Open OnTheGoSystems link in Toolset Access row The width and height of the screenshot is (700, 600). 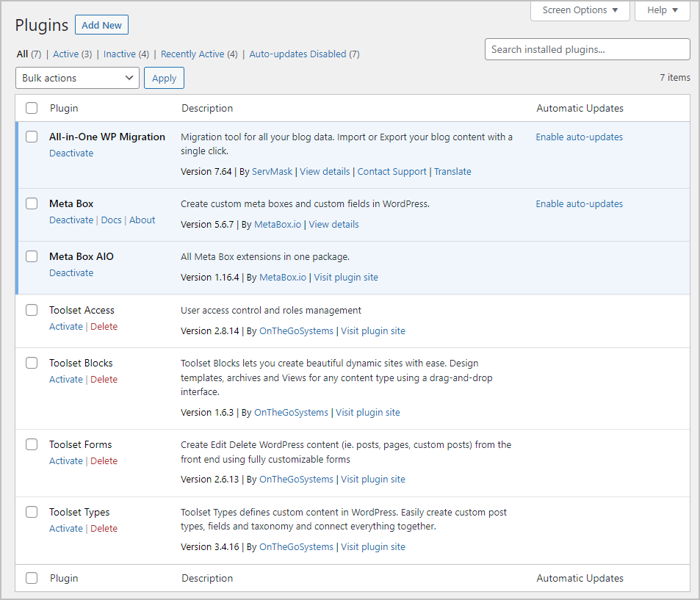tap(297, 330)
